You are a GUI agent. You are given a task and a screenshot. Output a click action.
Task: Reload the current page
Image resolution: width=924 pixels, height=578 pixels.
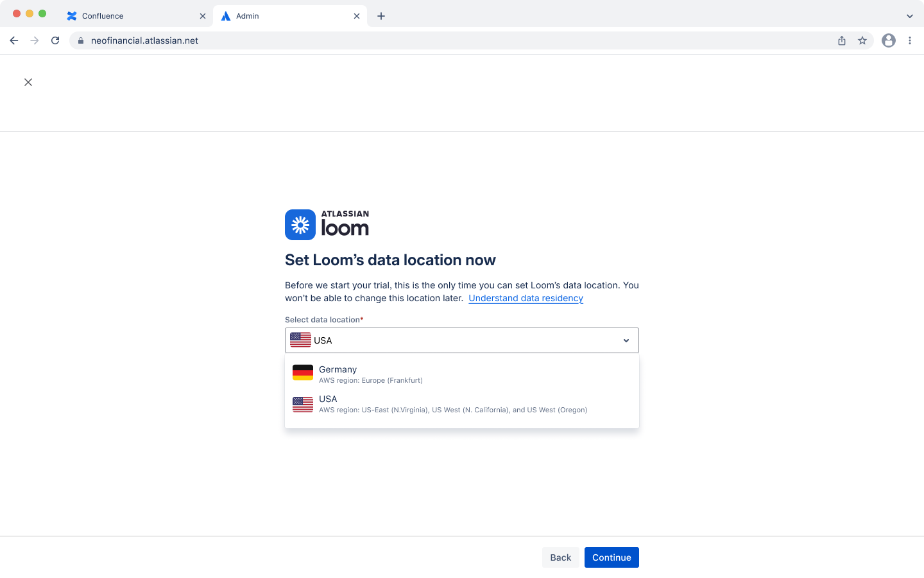tap(55, 40)
